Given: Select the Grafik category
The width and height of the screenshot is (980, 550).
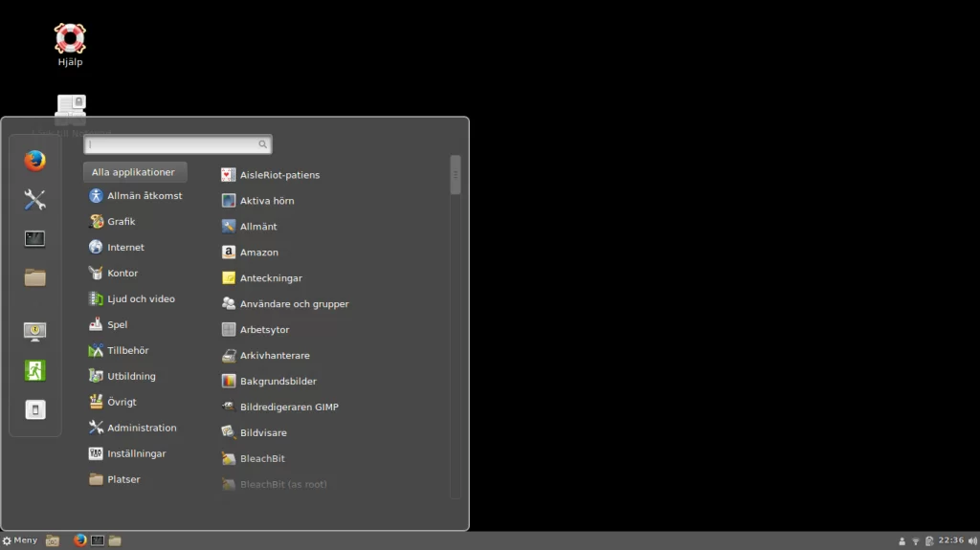Looking at the screenshot, I should point(121,221).
